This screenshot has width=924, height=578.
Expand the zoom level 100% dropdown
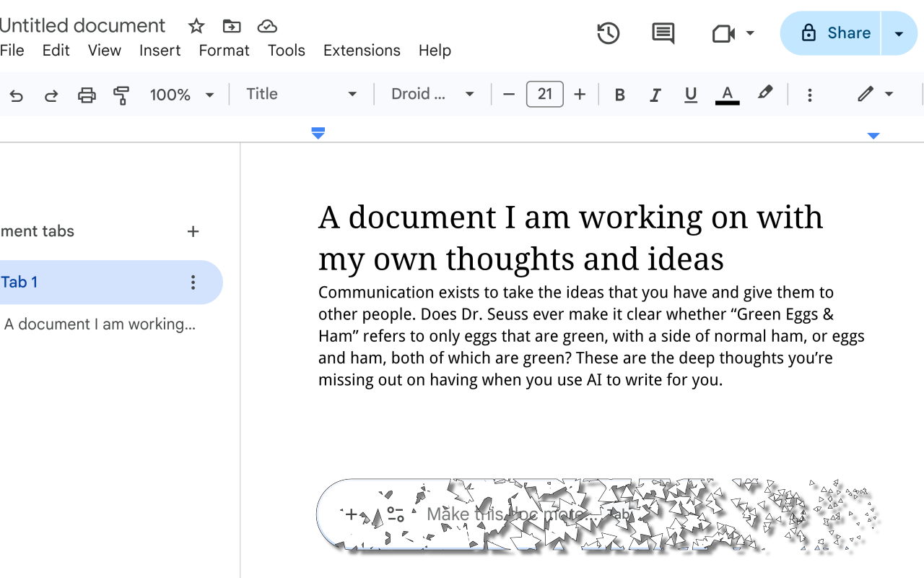[182, 95]
